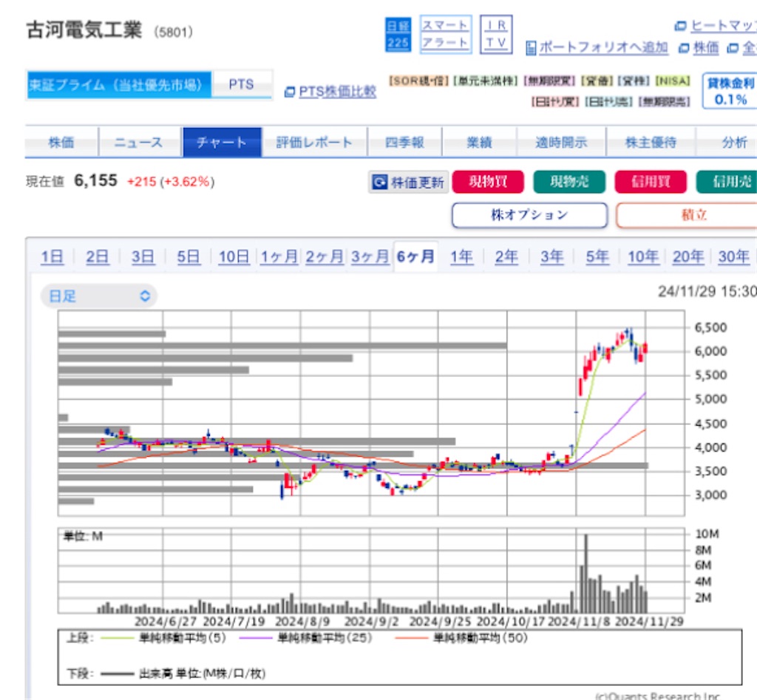Open the Smart Alert button
This screenshot has width=757, height=700.
click(446, 34)
